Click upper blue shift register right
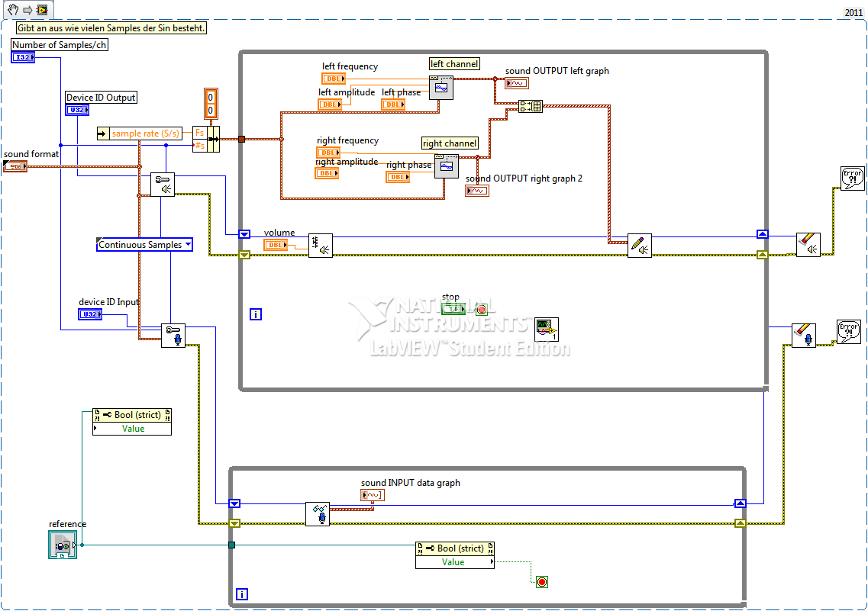Viewport: 868px width, 611px height. pos(763,234)
